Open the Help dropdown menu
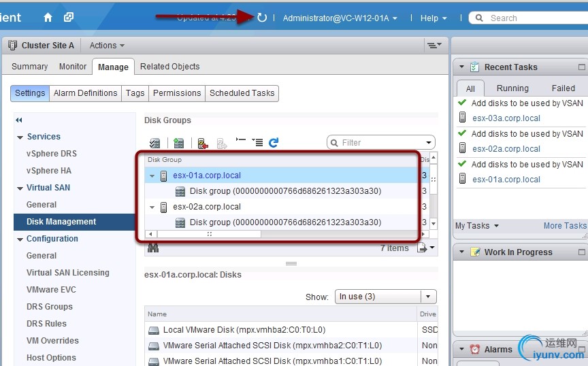The height and width of the screenshot is (366, 588). pyautogui.click(x=434, y=18)
